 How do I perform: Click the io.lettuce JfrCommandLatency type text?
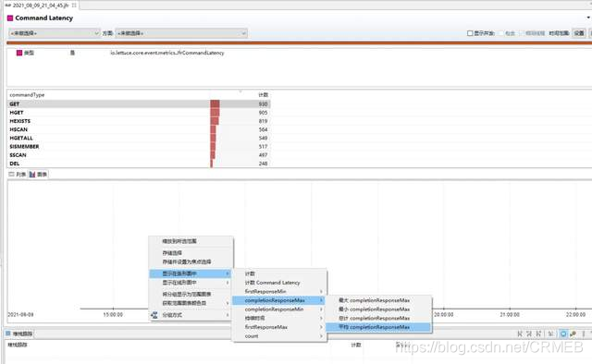167,53
